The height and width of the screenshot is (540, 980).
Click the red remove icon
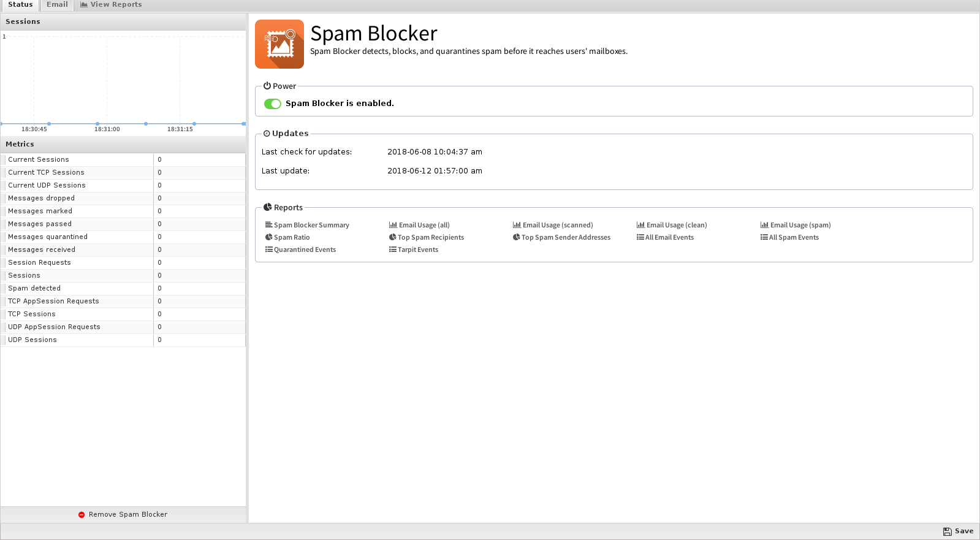pos(82,515)
